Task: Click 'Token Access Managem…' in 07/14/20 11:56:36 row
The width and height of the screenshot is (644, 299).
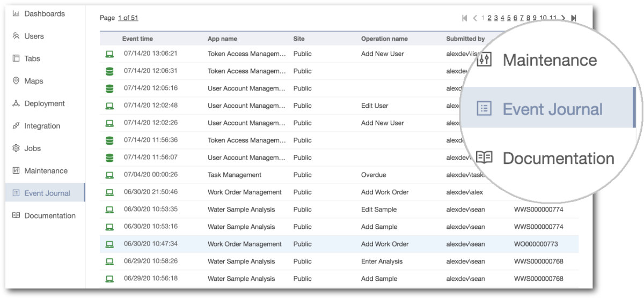Action: click(247, 140)
